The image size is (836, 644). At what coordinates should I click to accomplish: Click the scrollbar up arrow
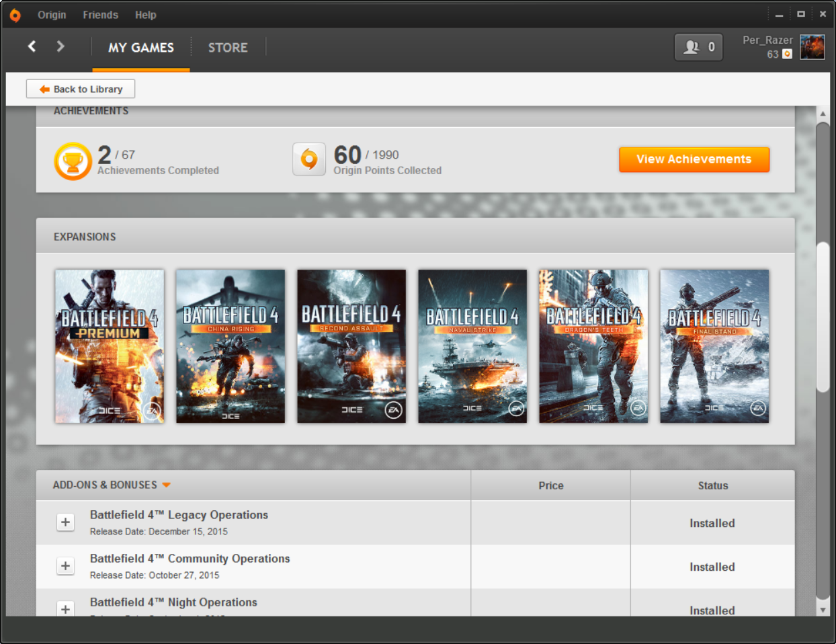tap(823, 114)
